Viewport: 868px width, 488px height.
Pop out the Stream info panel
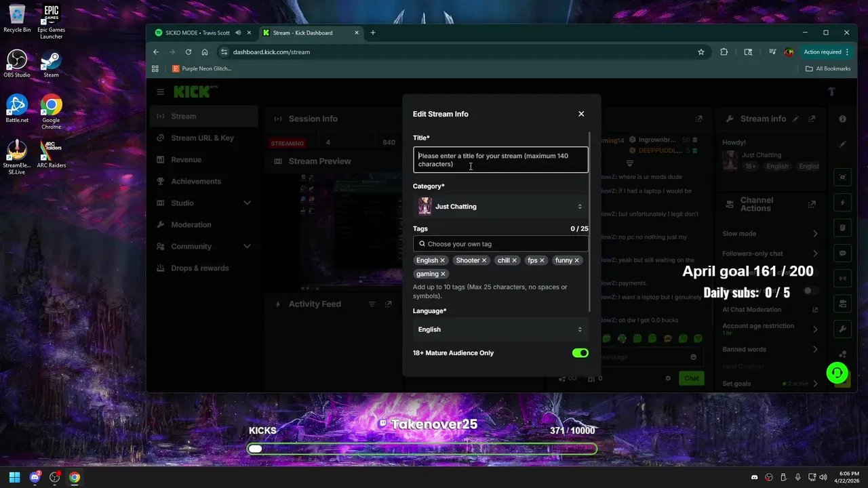(x=812, y=119)
